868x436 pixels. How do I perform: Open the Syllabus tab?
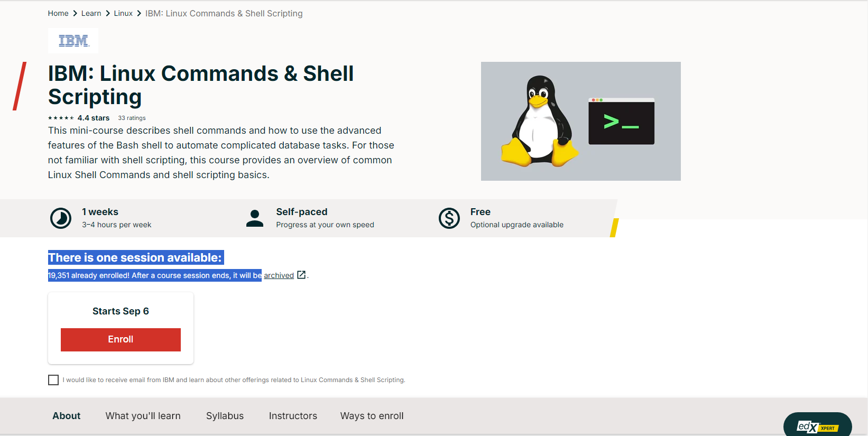pyautogui.click(x=225, y=416)
